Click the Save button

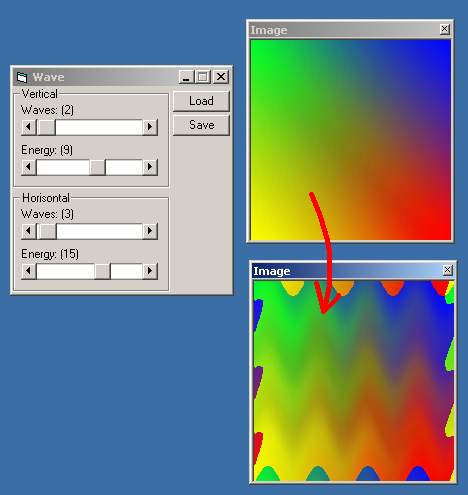coord(201,125)
